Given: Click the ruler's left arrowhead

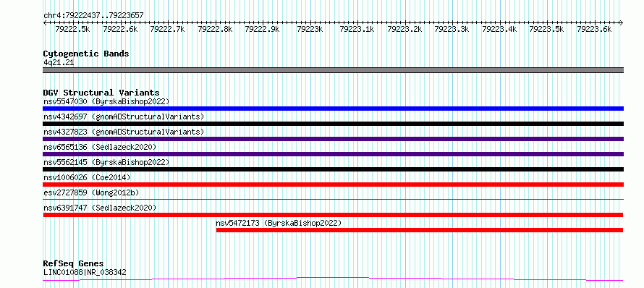Looking at the screenshot, I should (x=45, y=23).
